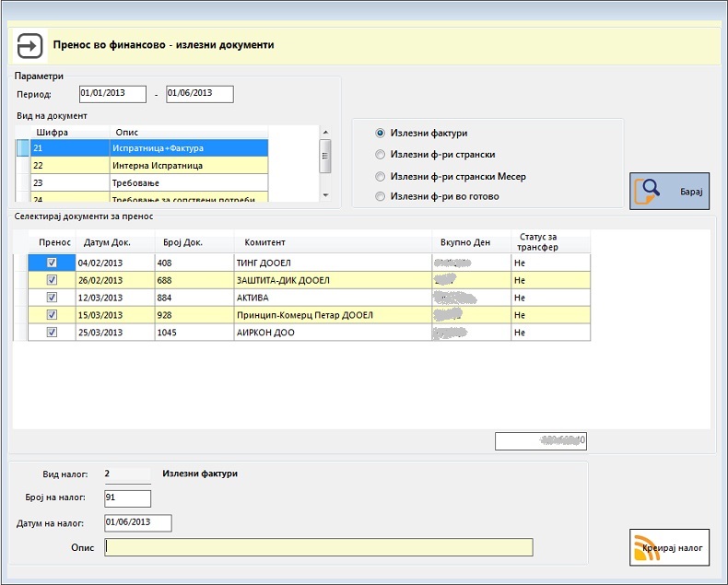Image resolution: width=728 pixels, height=585 pixels.
Task: Click Статус за трансфер column header
Action: pos(551,242)
